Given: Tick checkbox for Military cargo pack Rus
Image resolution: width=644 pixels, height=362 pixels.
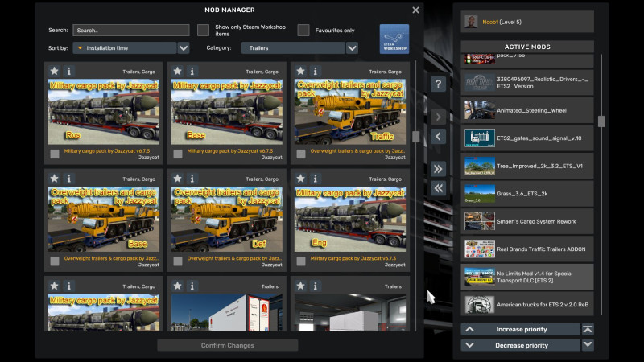Looking at the screenshot, I should tap(55, 154).
